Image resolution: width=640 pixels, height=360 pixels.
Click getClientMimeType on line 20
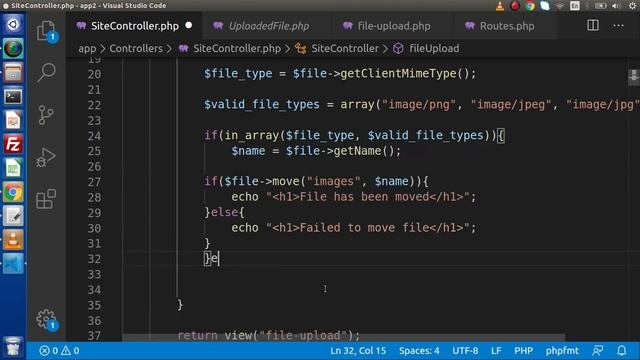(398, 73)
